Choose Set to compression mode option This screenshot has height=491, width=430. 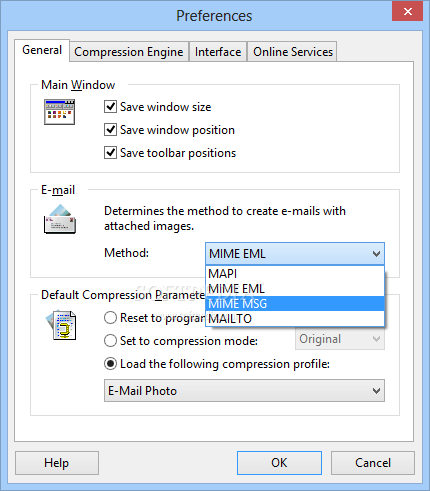110,341
